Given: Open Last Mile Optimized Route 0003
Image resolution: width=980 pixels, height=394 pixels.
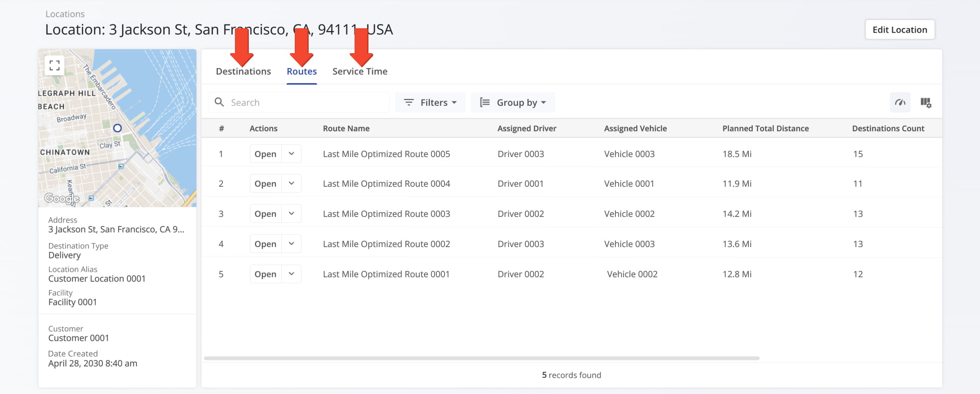Looking at the screenshot, I should (266, 214).
